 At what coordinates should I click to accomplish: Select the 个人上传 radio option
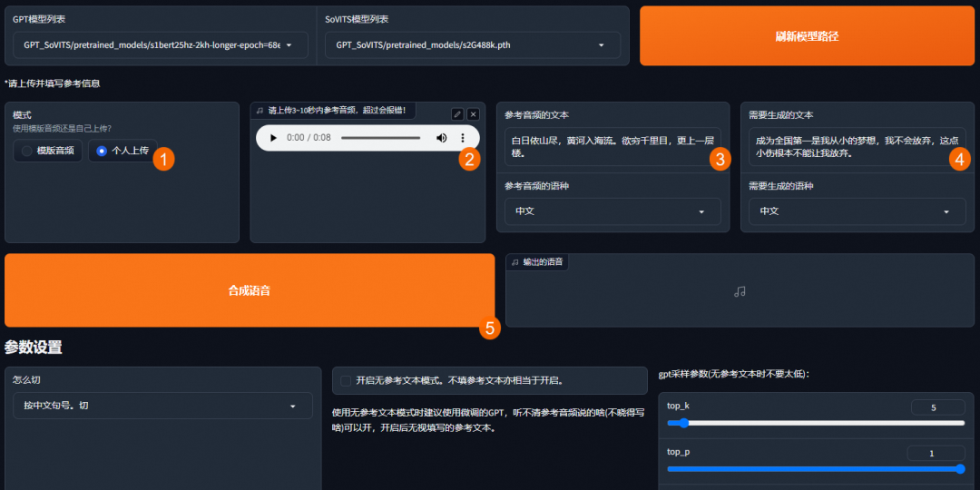pyautogui.click(x=122, y=151)
